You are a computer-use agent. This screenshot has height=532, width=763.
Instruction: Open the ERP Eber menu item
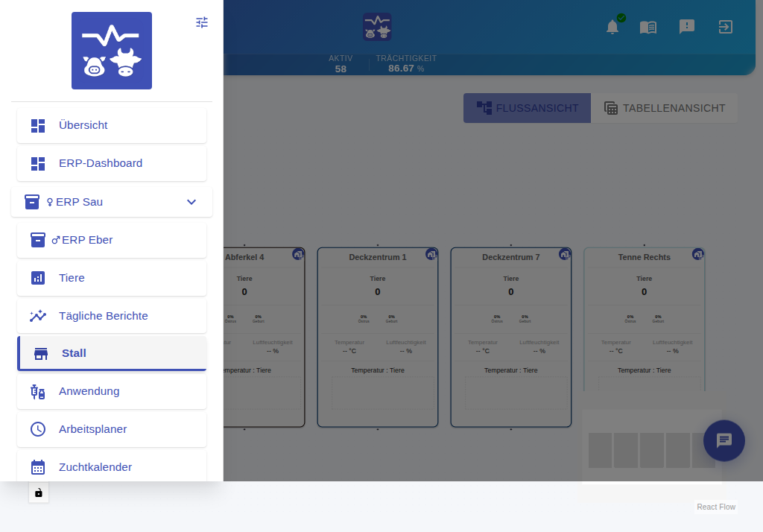pyautogui.click(x=112, y=240)
